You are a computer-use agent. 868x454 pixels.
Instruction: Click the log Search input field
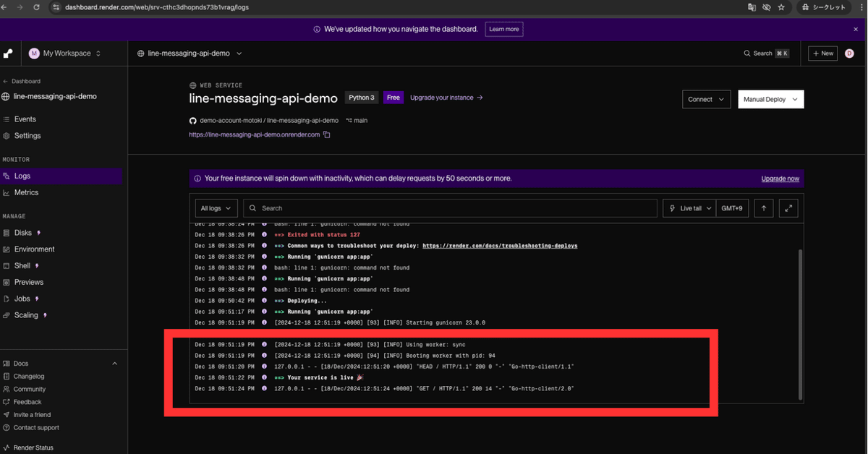(450, 208)
